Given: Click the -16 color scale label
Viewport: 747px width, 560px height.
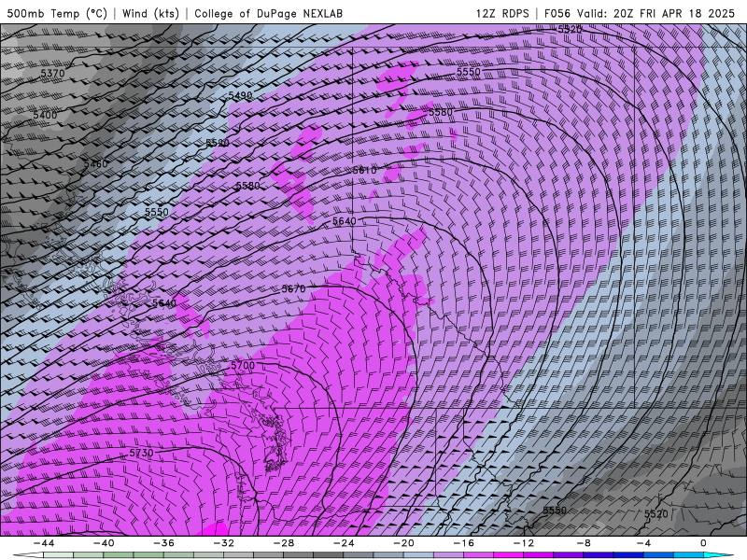Looking at the screenshot, I should tap(464, 543).
